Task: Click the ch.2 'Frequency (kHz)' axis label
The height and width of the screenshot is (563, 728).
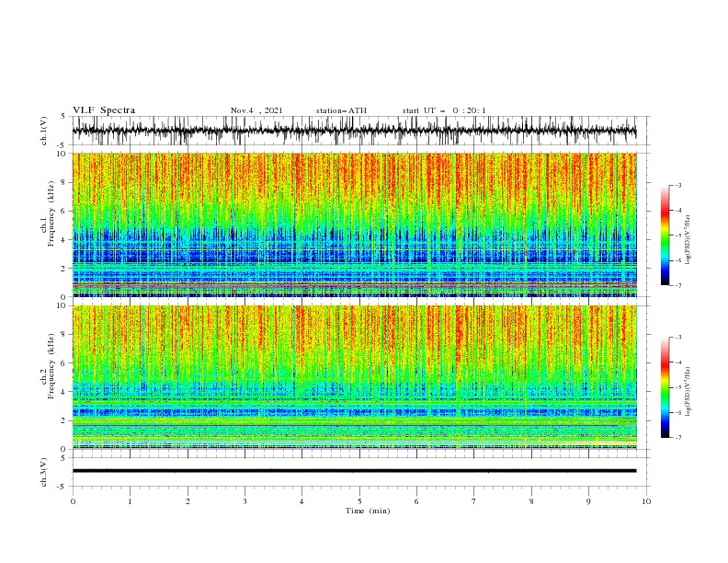Action: (x=51, y=365)
